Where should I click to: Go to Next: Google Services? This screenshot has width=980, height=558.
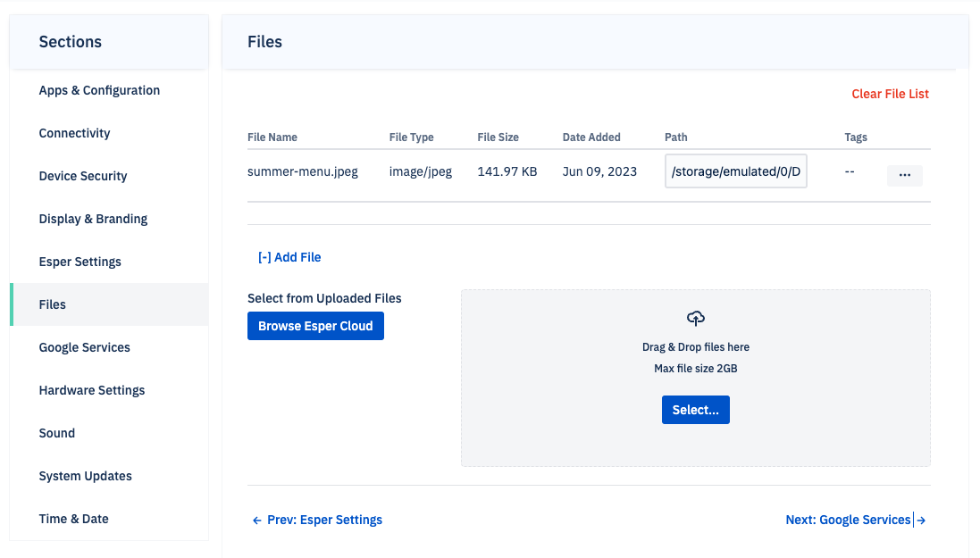pyautogui.click(x=847, y=519)
